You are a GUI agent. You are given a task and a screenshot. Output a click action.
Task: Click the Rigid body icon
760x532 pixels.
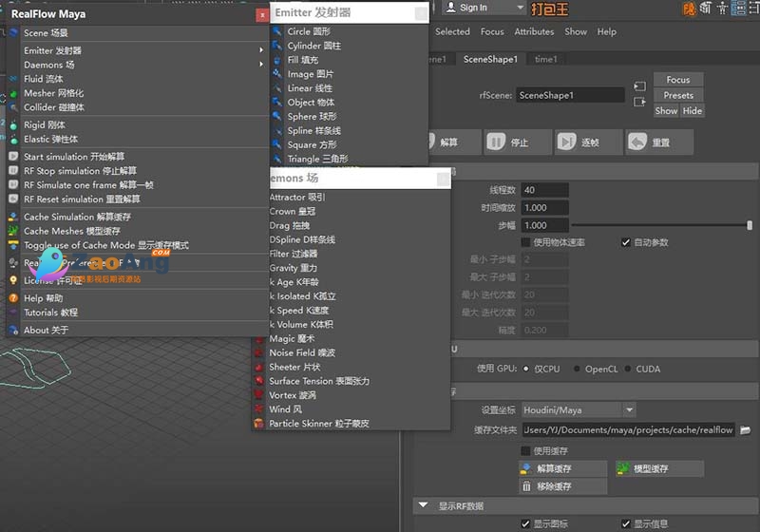click(x=13, y=125)
